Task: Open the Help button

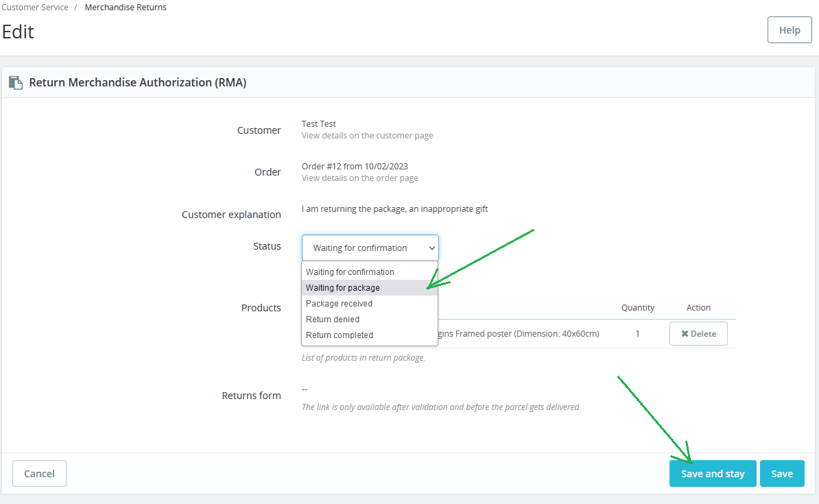Action: click(x=789, y=30)
